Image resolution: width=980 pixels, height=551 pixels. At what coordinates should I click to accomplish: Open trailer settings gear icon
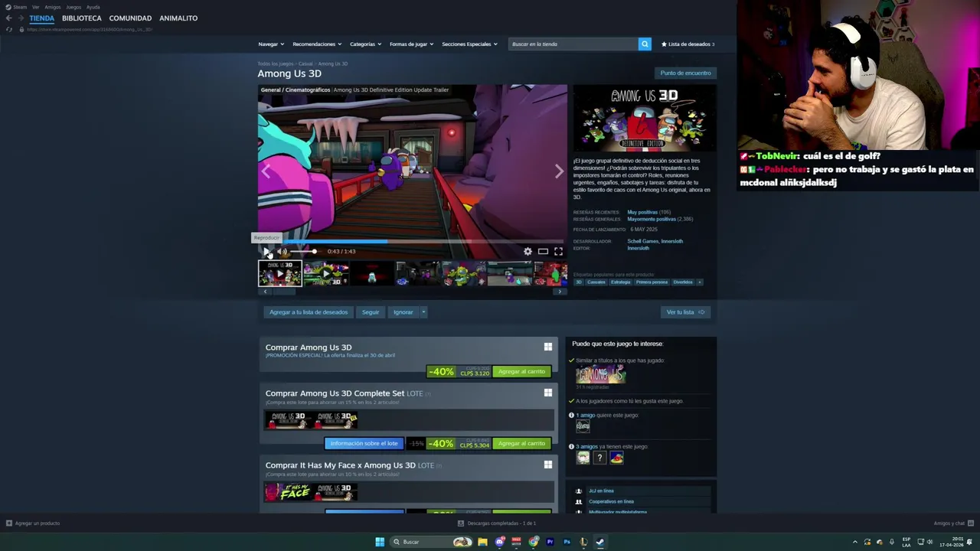coord(528,251)
